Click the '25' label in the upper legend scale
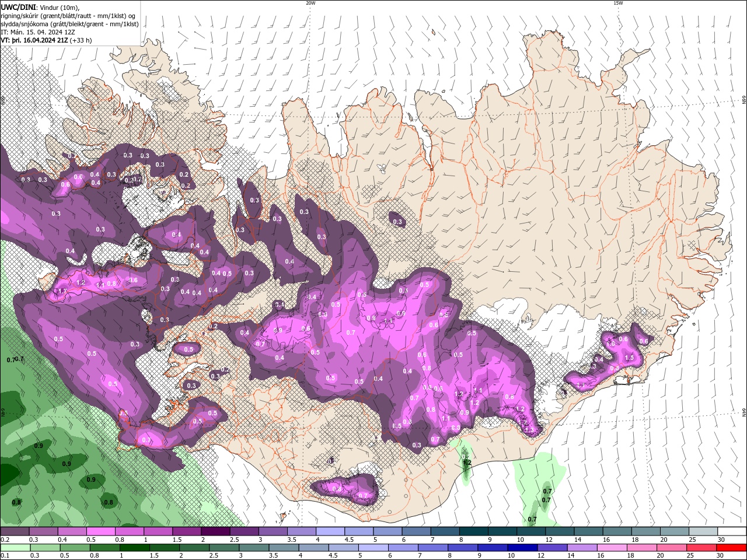Viewport: 747px width, 560px height. [693, 540]
